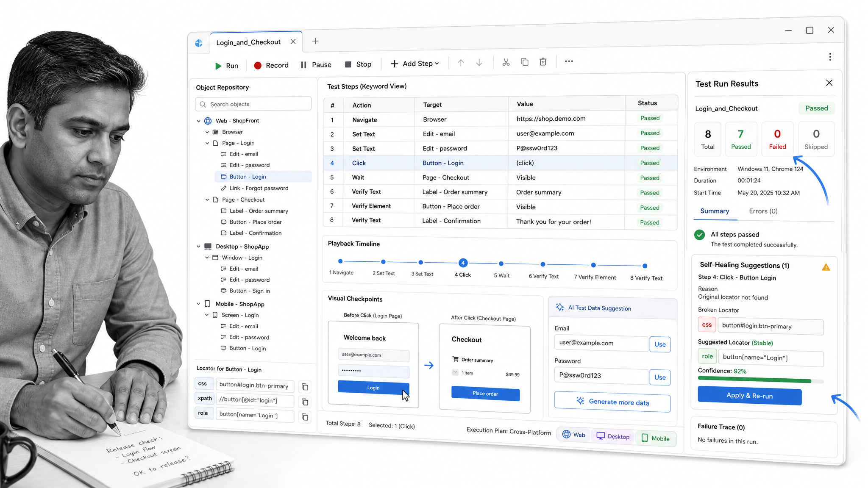The width and height of the screenshot is (868, 488).
Task: Collapse the Page - Login node
Action: click(x=207, y=143)
